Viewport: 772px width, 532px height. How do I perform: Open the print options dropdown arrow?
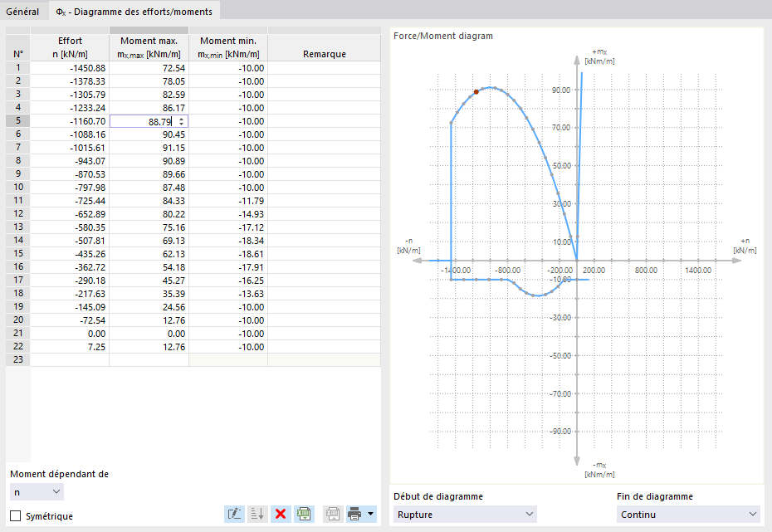[x=371, y=515]
